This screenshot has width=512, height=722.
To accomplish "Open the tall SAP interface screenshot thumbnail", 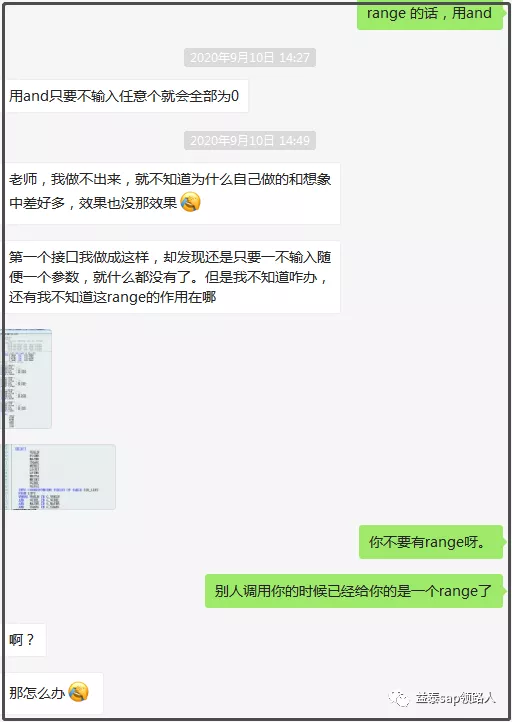I will pos(28,379).
